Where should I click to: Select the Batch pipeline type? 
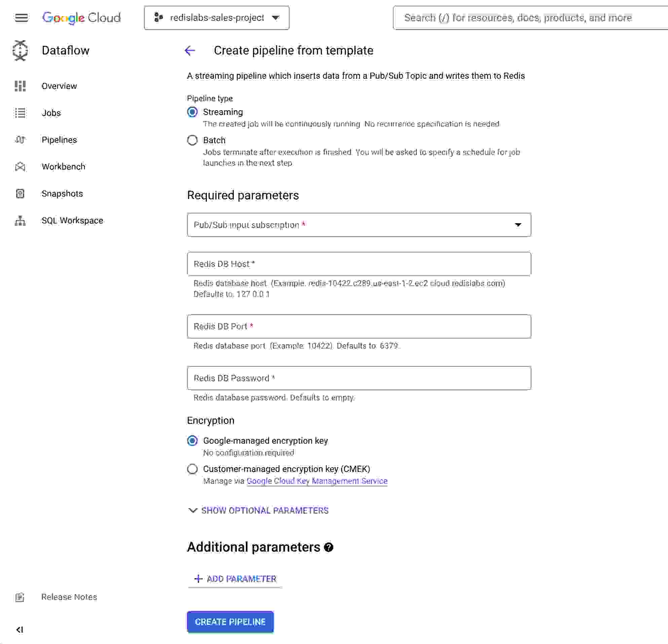192,140
